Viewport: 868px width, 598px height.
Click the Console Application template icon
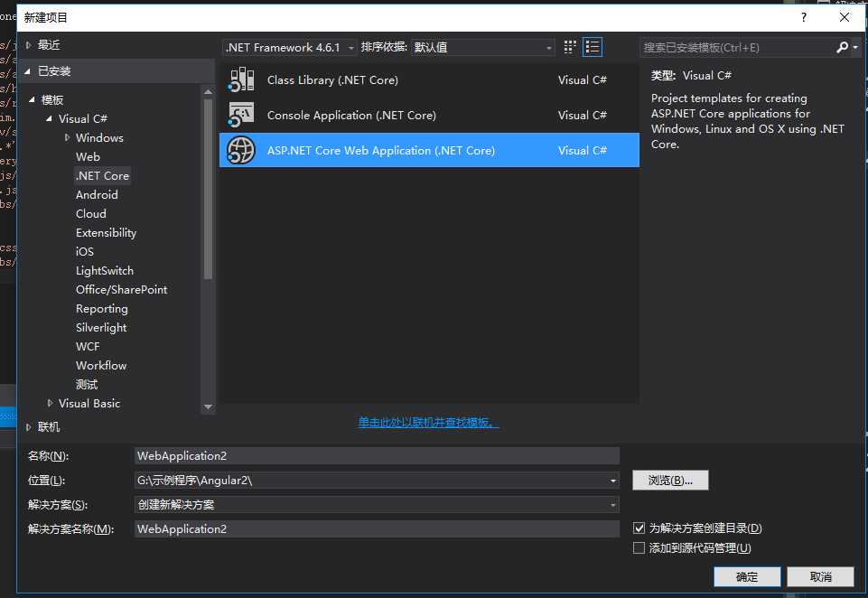point(241,115)
